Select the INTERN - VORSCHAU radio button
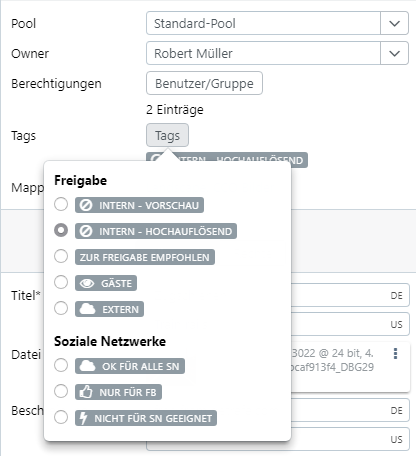 pyautogui.click(x=61, y=204)
